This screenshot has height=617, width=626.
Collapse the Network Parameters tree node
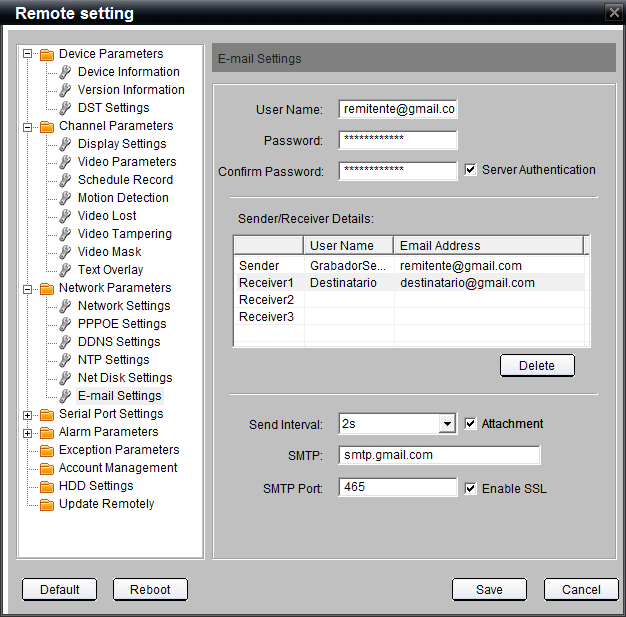(27, 289)
